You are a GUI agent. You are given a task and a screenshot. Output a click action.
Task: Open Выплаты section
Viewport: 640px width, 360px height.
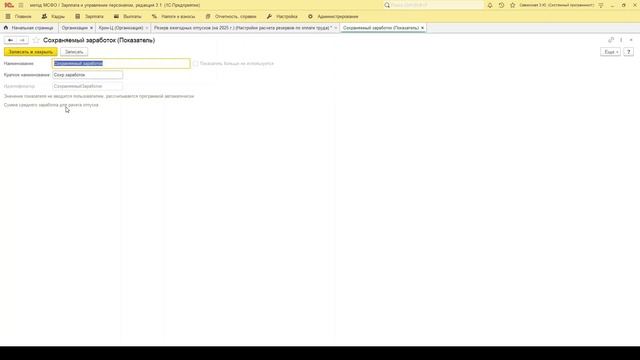(x=127, y=16)
